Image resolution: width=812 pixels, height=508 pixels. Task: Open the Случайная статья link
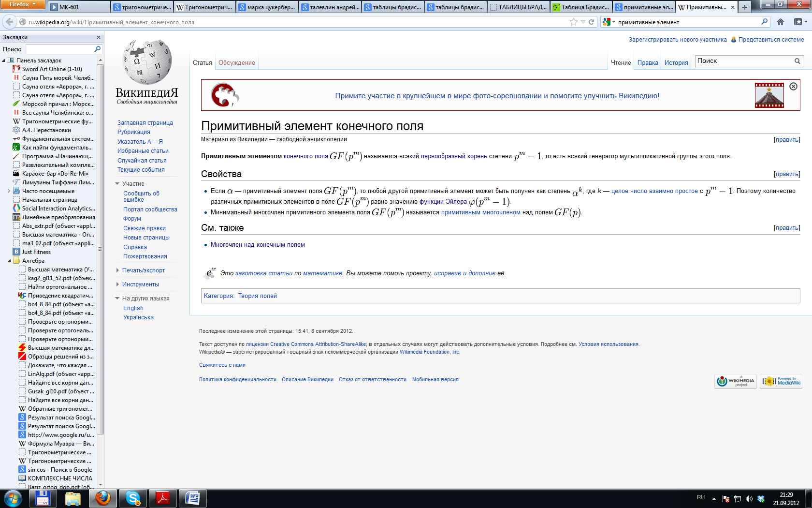[x=142, y=161]
